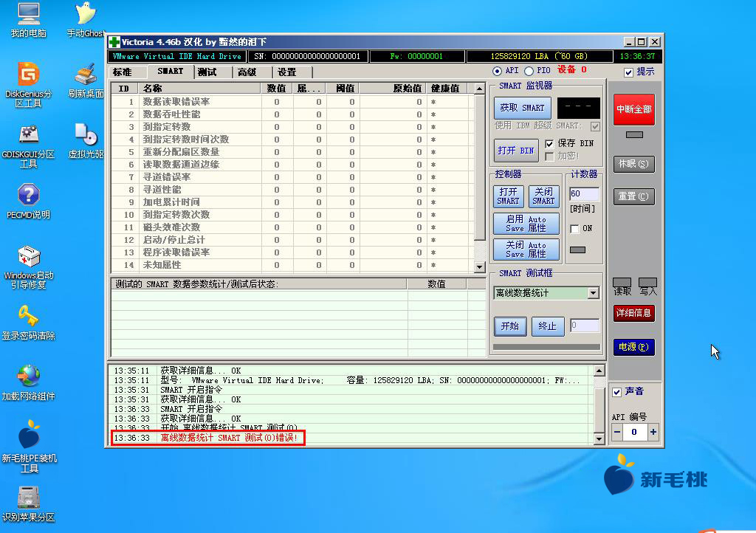Toggle the 保存 BIN checkbox
This screenshot has height=533, width=756.
549,144
